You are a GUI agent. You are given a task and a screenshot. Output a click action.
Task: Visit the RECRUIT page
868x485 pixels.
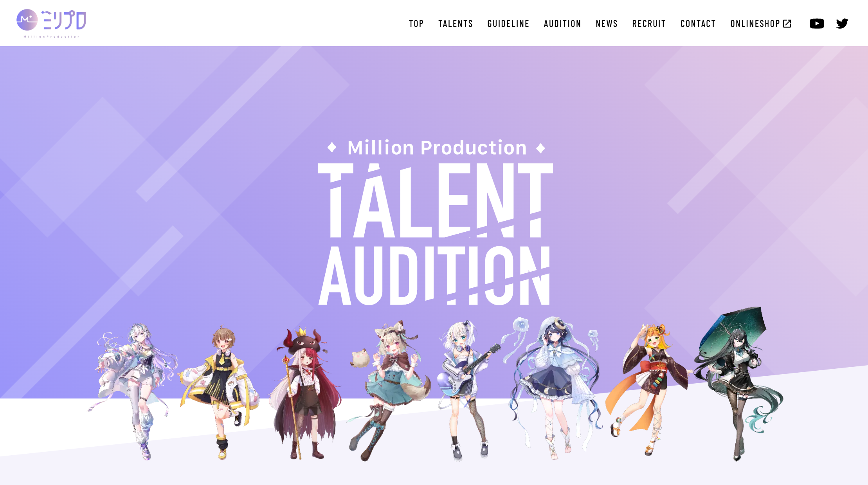pyautogui.click(x=649, y=24)
